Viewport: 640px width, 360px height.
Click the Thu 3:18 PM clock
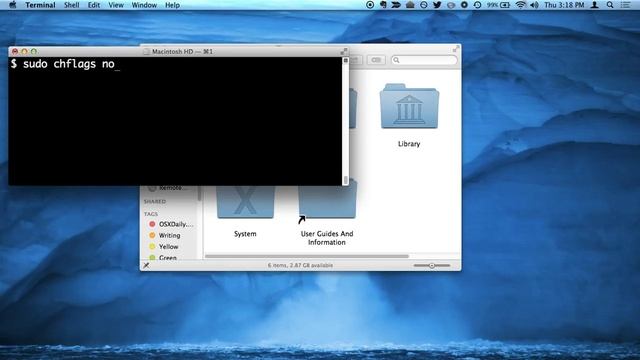564,5
